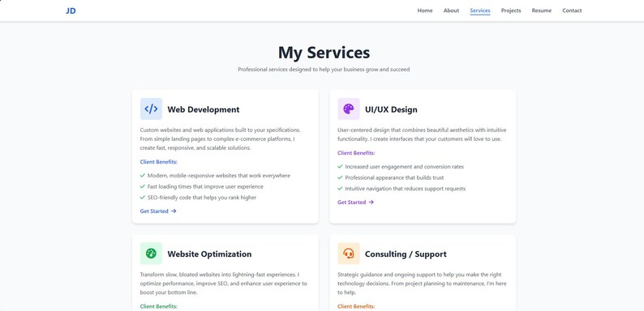The width and height of the screenshot is (644, 311).
Task: Click the 'Strategic guidance and ongoing support' description
Action: 422,283
